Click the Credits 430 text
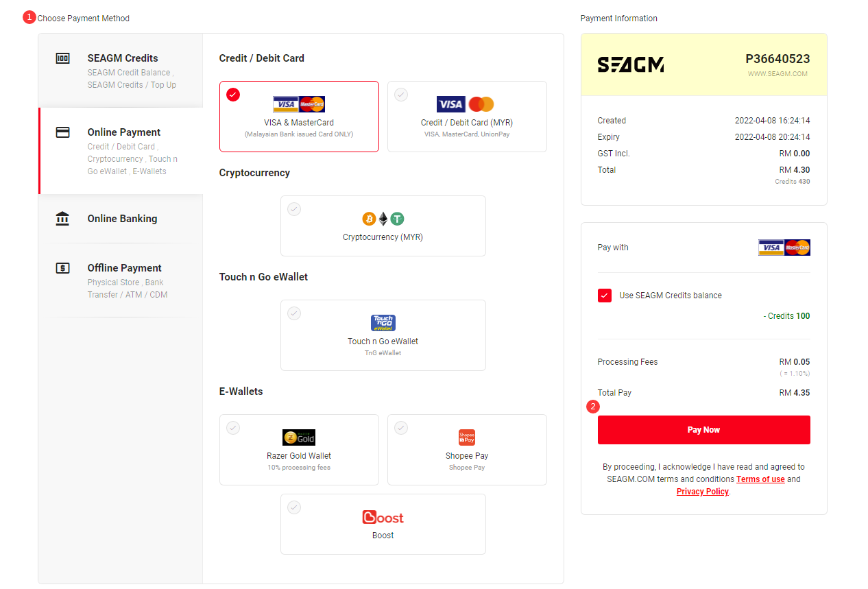The image size is (868, 589). [x=793, y=182]
